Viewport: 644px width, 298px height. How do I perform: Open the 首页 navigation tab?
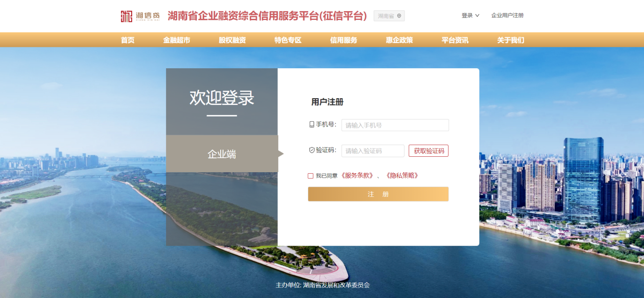128,40
